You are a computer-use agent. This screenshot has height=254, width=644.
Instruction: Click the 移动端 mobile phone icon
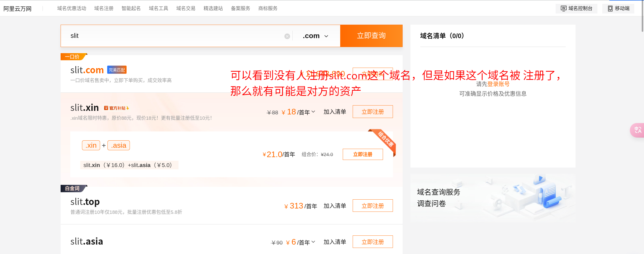[610, 8]
